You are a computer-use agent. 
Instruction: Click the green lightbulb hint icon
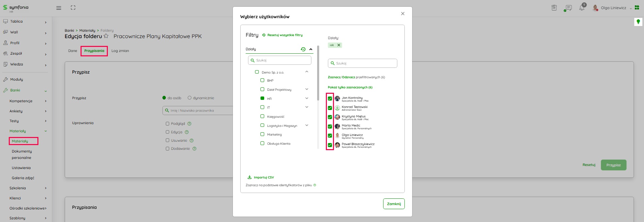[x=638, y=22]
